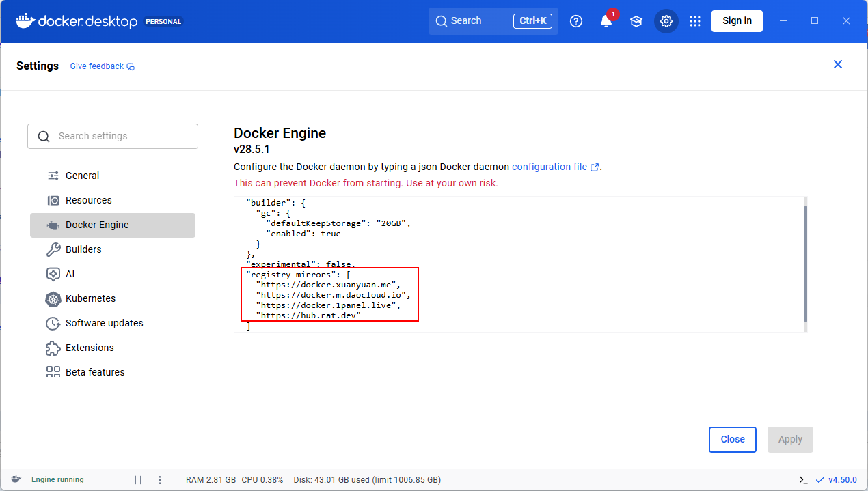Click the "registry-mirrors" key in editor
Screen dimensions: 868x491
pyautogui.click(x=290, y=275)
